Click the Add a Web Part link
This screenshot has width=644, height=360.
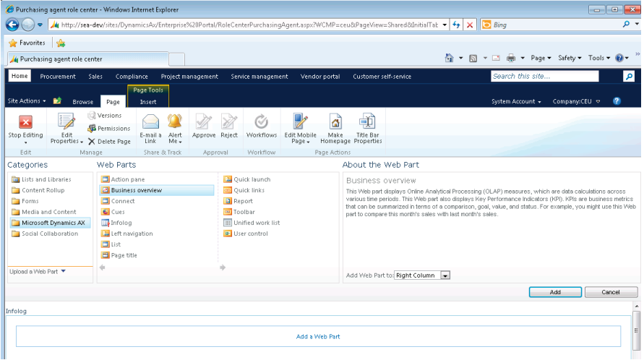click(x=318, y=337)
